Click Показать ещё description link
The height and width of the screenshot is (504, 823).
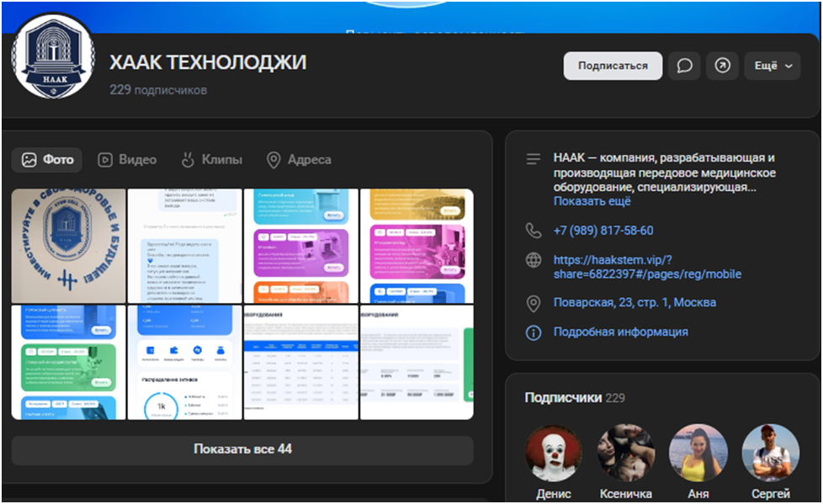(592, 201)
